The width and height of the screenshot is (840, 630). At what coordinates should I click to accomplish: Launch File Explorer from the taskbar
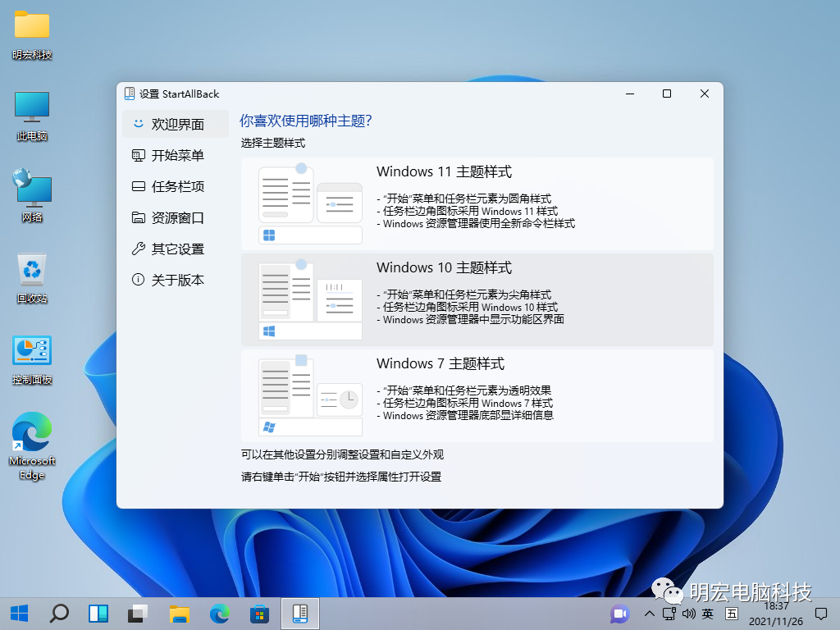click(x=179, y=614)
